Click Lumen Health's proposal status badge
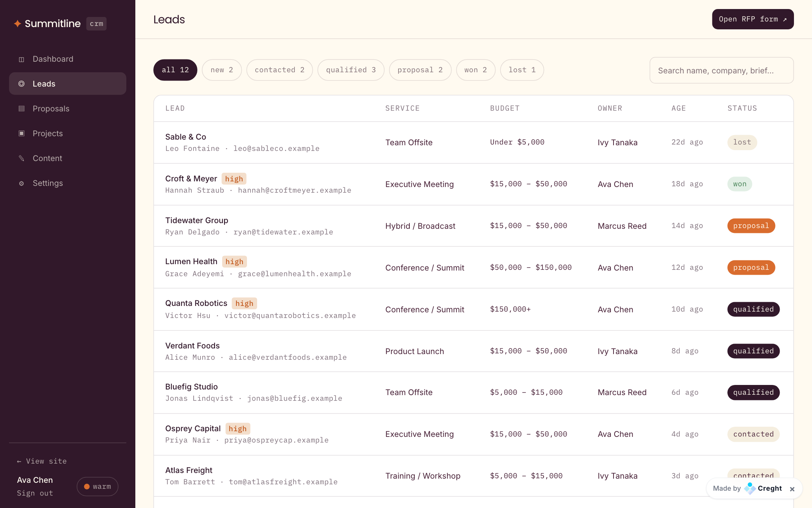This screenshot has height=508, width=812. click(x=751, y=268)
